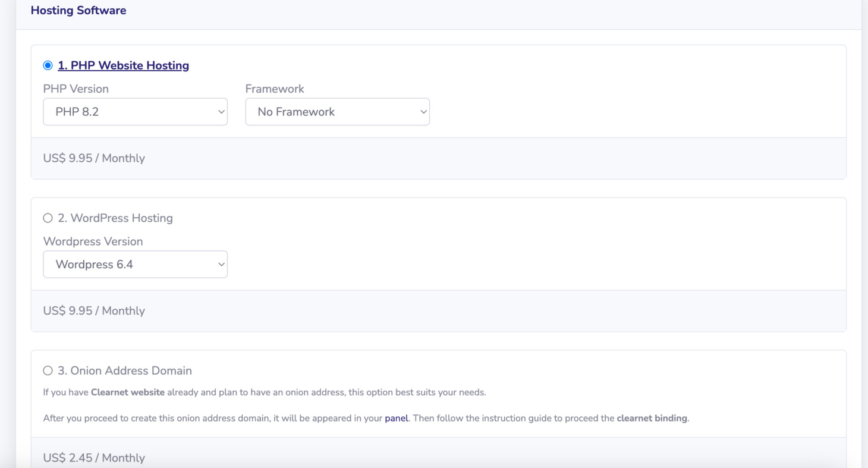The image size is (868, 468).
Task: Click the '1. PHP Website Hosting' label link
Action: coord(123,65)
